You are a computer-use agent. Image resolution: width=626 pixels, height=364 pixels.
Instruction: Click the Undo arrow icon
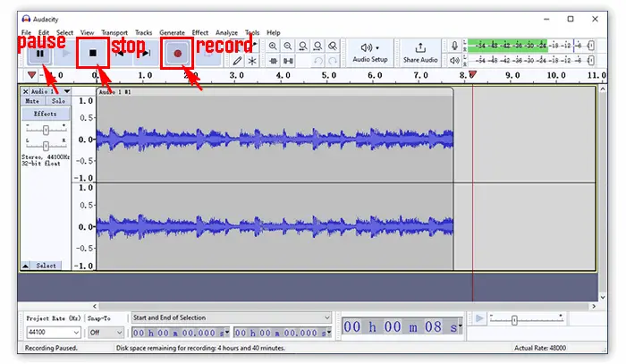click(317, 61)
